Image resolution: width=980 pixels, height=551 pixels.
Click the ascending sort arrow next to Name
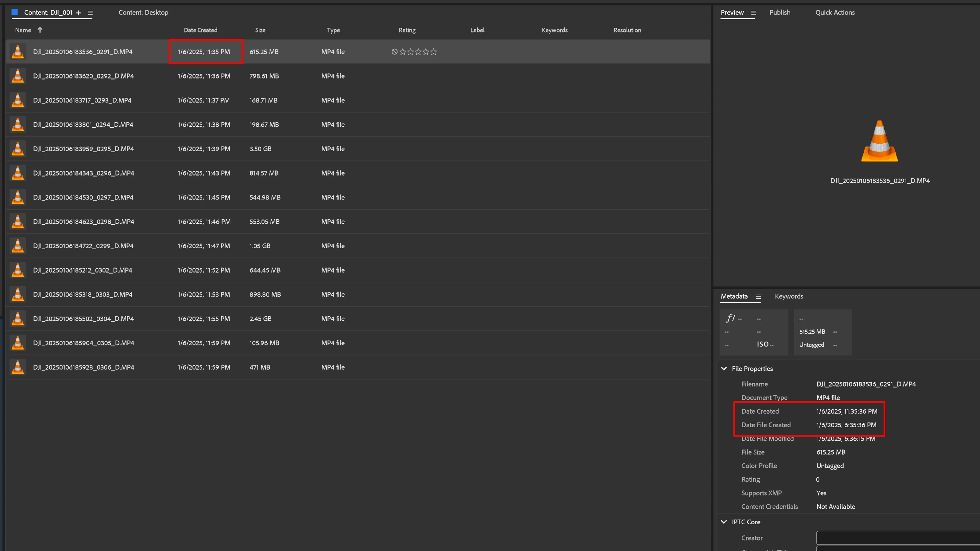tap(40, 30)
